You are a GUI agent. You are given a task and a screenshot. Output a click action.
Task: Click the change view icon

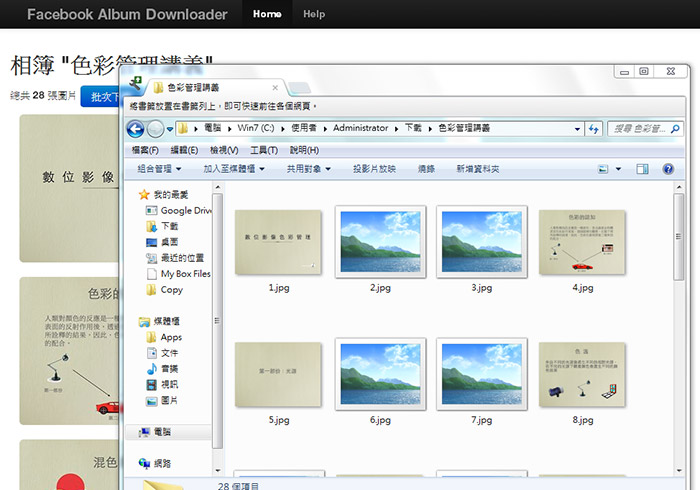point(603,169)
